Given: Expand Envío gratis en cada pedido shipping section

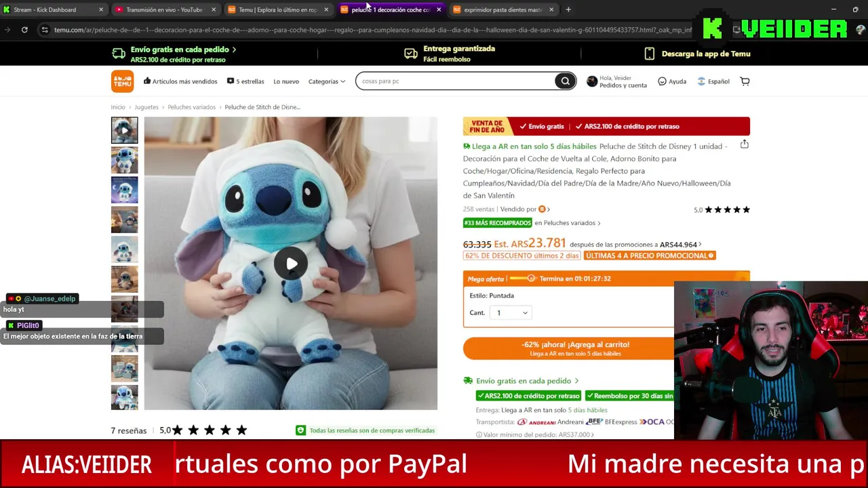Looking at the screenshot, I should (x=527, y=381).
